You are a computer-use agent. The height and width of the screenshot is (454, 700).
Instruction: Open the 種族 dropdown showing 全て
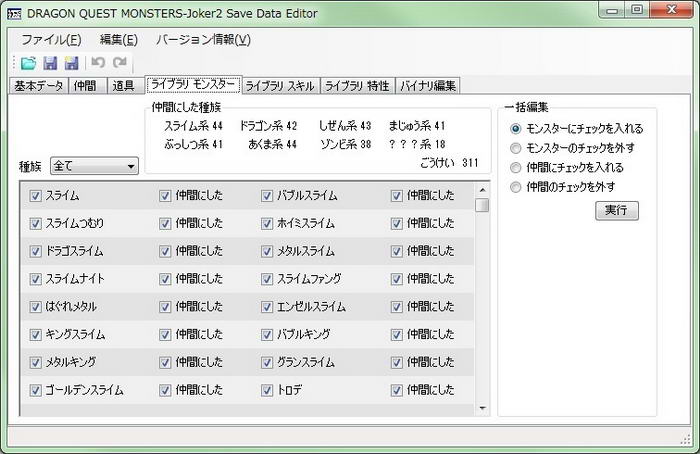click(94, 166)
